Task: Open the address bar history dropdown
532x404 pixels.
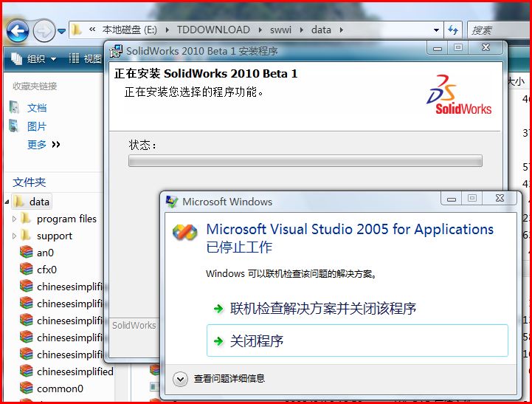Action: (x=436, y=30)
